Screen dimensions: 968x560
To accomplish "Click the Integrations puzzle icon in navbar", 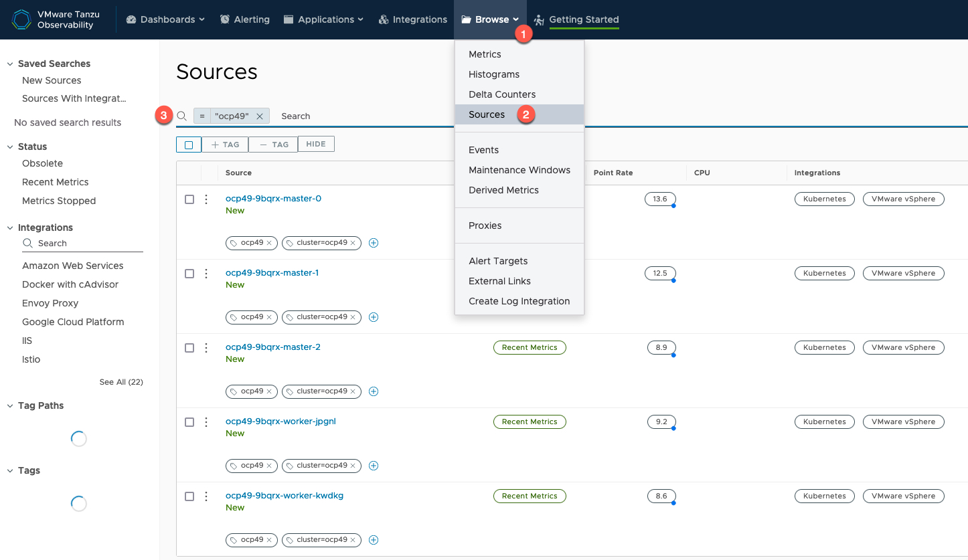I will (x=384, y=19).
